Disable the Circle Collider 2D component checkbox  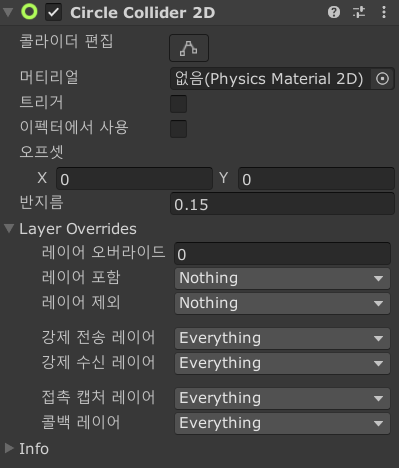[53, 13]
